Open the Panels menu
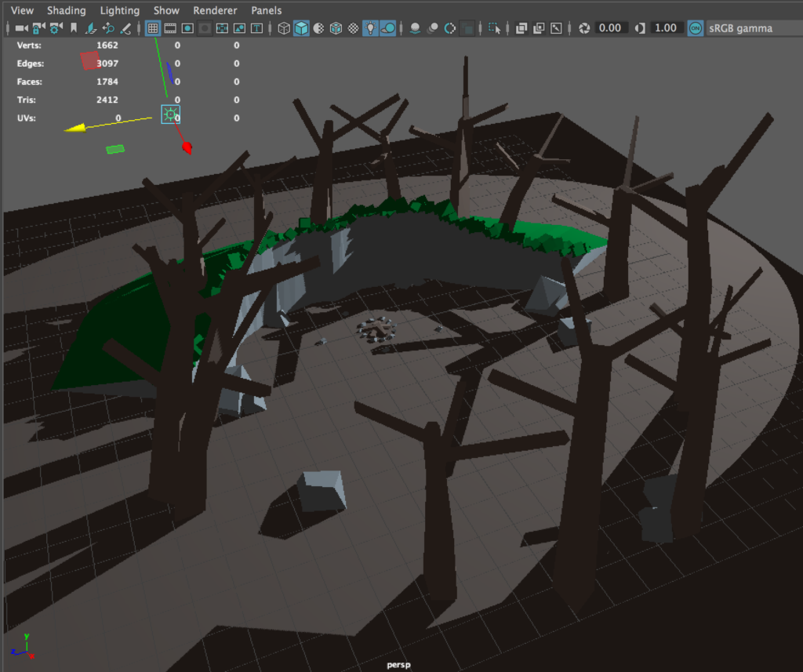Image resolution: width=803 pixels, height=672 pixels. click(x=267, y=10)
